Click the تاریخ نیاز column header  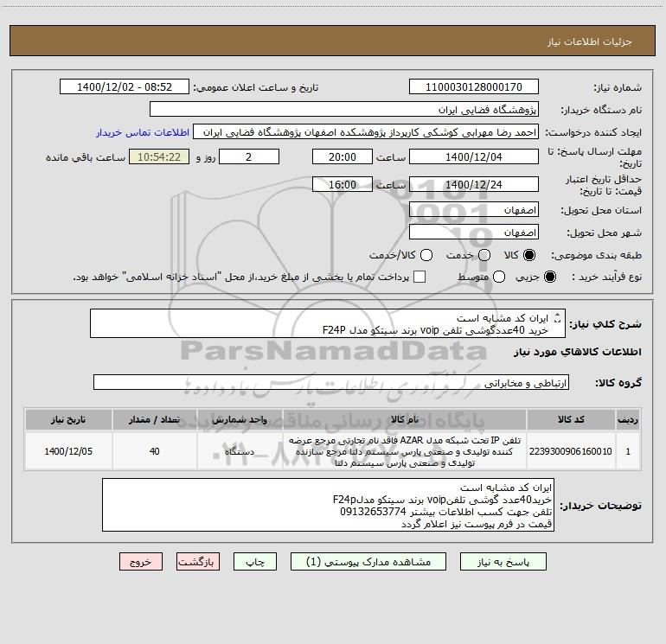click(x=68, y=419)
